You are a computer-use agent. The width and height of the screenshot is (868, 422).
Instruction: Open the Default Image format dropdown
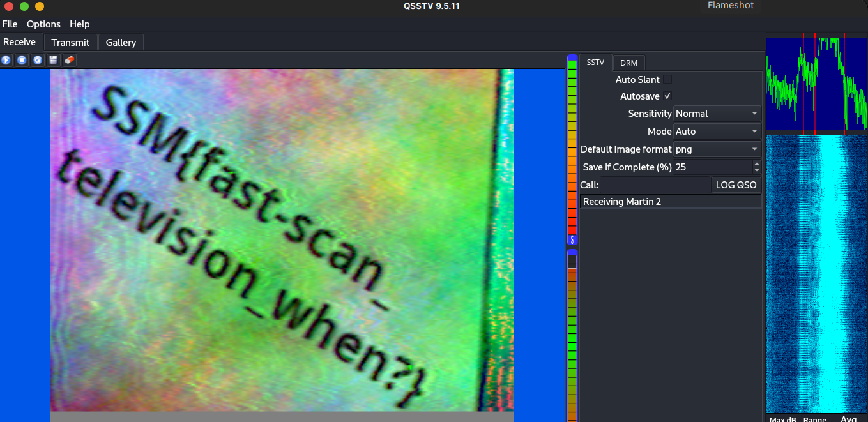click(x=717, y=149)
